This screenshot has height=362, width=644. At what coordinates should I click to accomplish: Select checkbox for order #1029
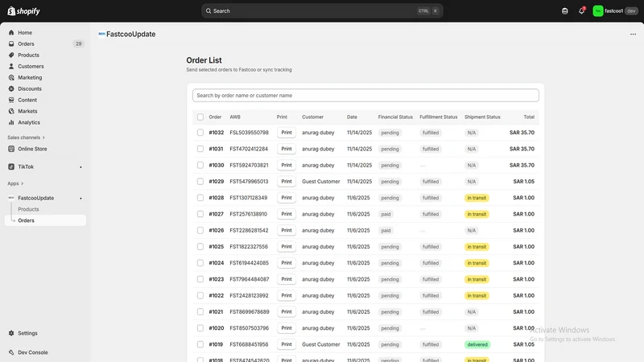pyautogui.click(x=200, y=182)
